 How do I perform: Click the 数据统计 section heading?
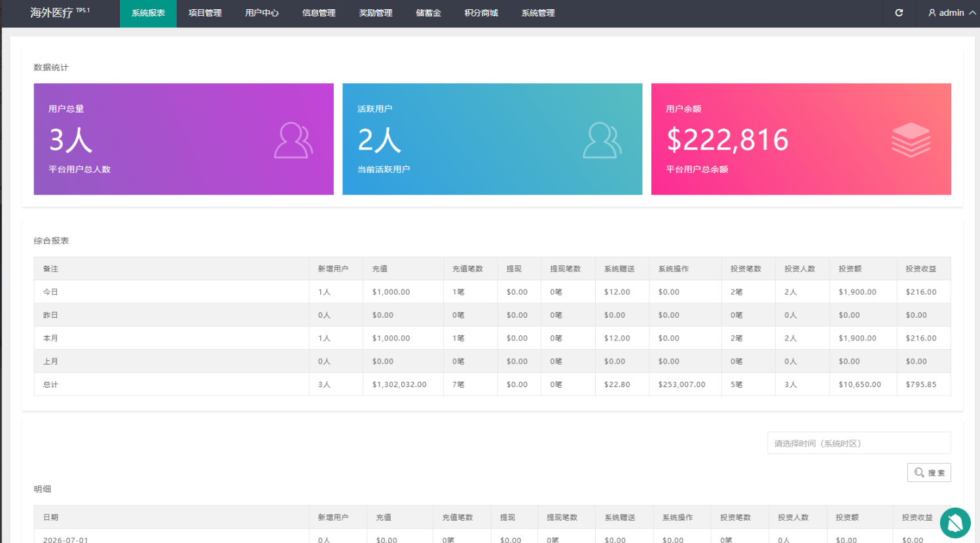pos(51,67)
